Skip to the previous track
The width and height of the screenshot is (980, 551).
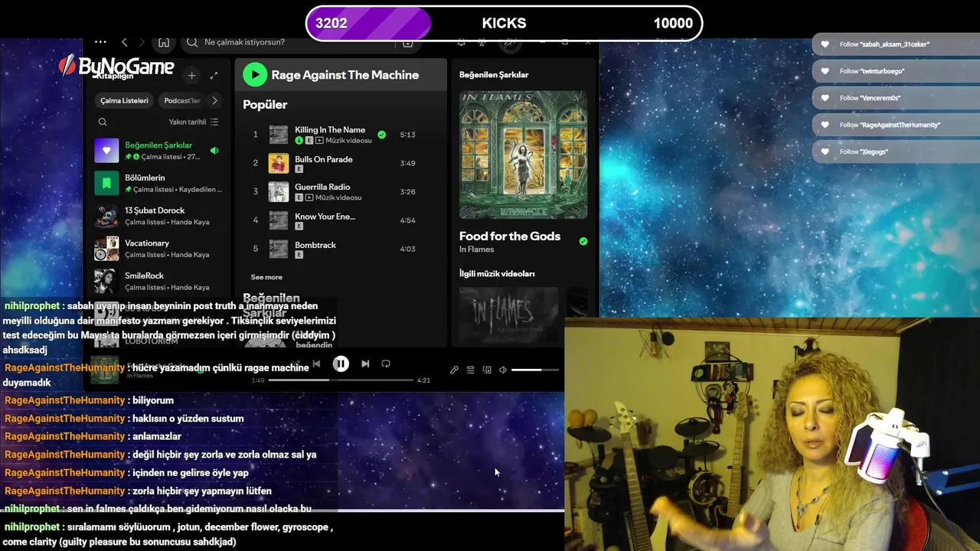pos(316,364)
